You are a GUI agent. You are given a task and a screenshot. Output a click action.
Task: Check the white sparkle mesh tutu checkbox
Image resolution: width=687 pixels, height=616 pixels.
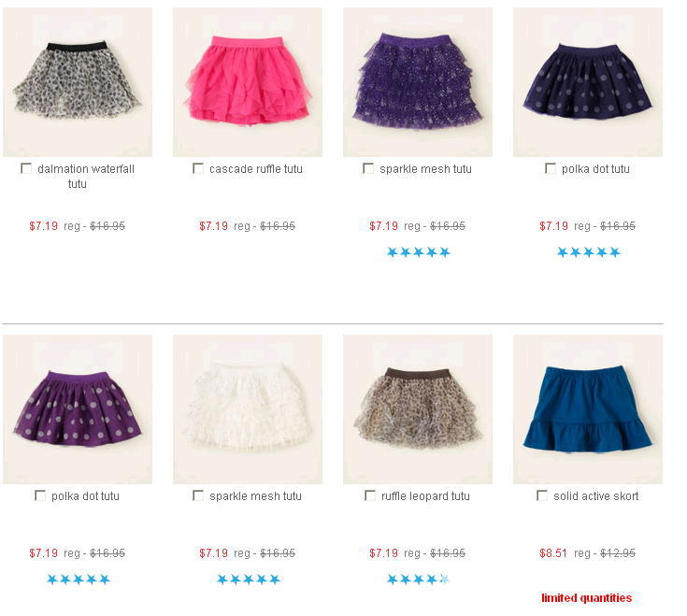198,495
